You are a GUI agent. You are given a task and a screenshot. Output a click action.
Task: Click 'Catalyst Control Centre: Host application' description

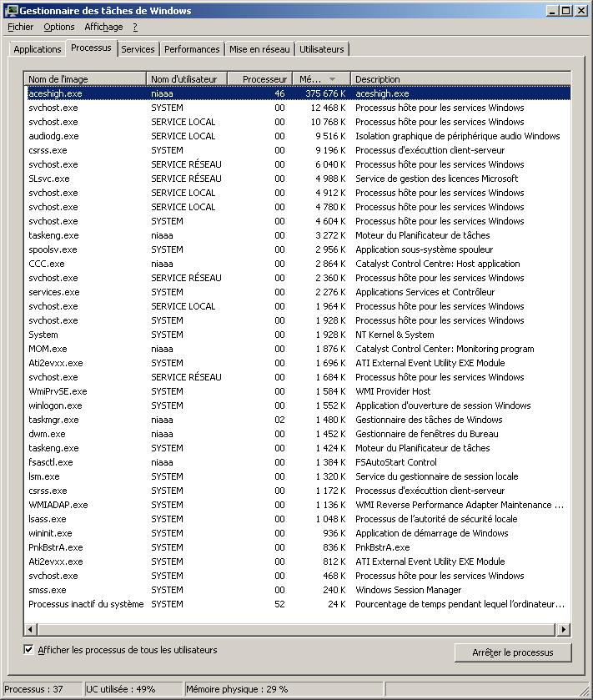click(438, 264)
